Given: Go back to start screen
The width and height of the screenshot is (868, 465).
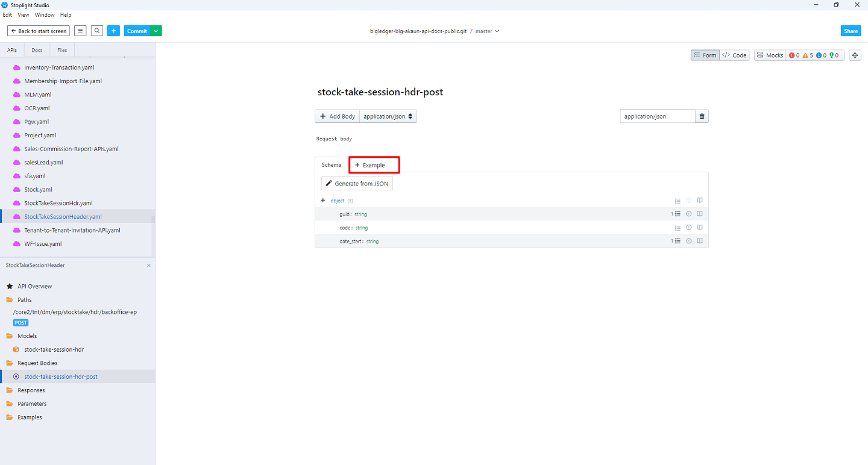Looking at the screenshot, I should 39,31.
